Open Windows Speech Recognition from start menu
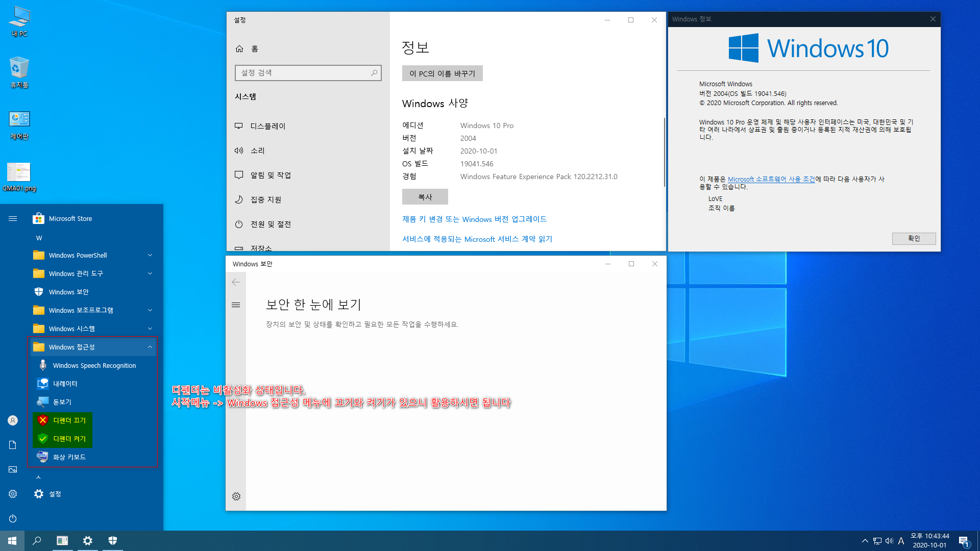 point(94,365)
